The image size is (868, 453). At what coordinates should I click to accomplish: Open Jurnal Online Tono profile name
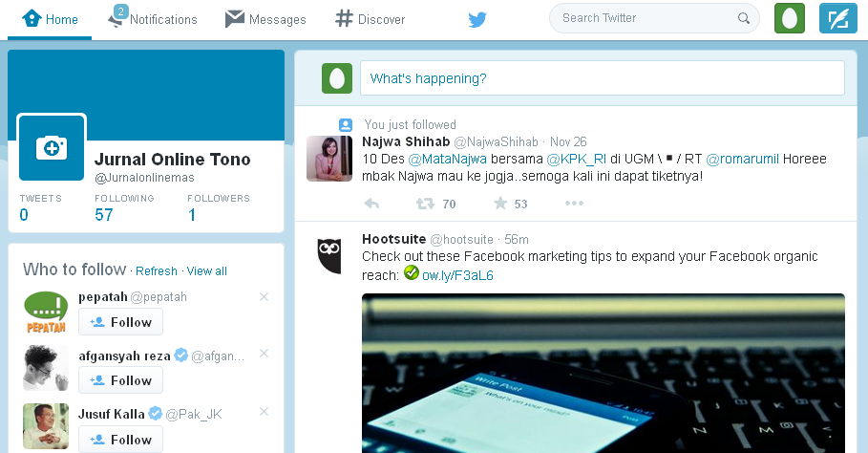[x=172, y=160]
